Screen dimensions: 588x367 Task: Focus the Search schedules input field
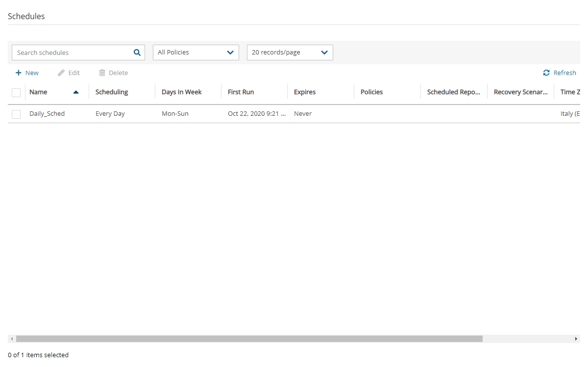pyautogui.click(x=73, y=52)
